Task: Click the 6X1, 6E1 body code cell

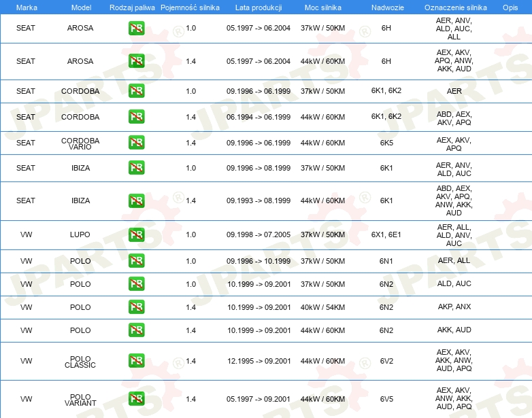Action: click(386, 234)
